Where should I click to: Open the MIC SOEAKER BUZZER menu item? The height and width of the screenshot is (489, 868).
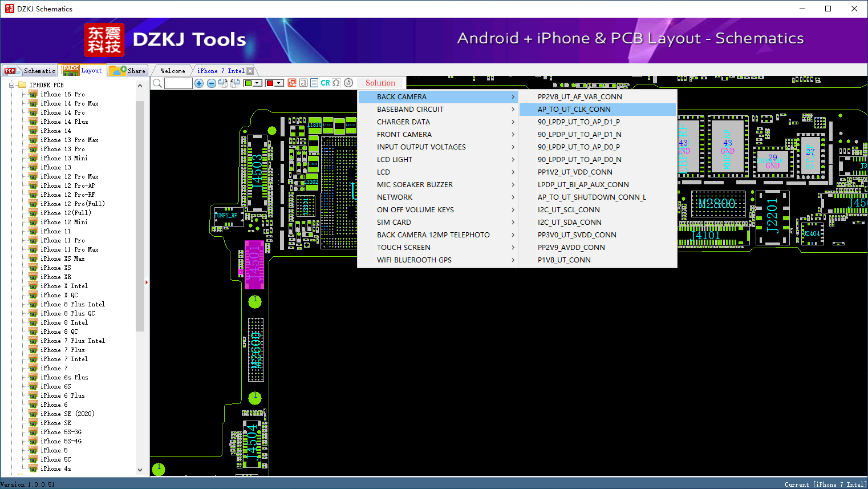(438, 185)
